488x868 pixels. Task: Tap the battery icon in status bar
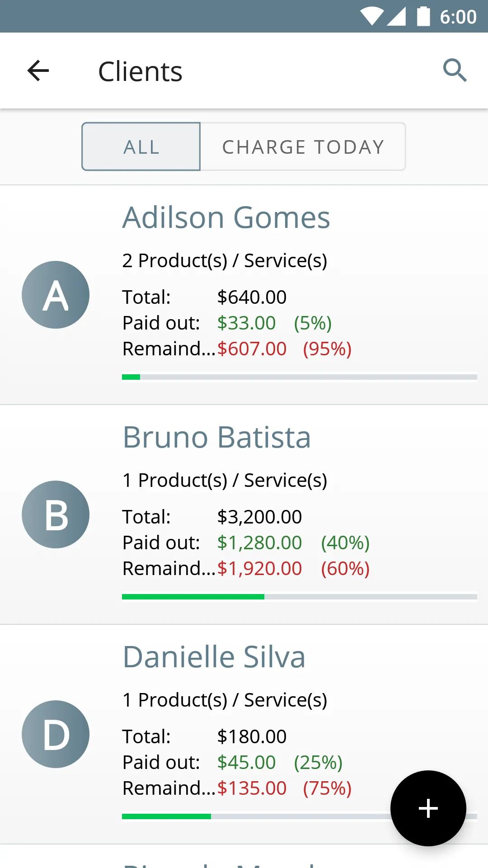[423, 16]
